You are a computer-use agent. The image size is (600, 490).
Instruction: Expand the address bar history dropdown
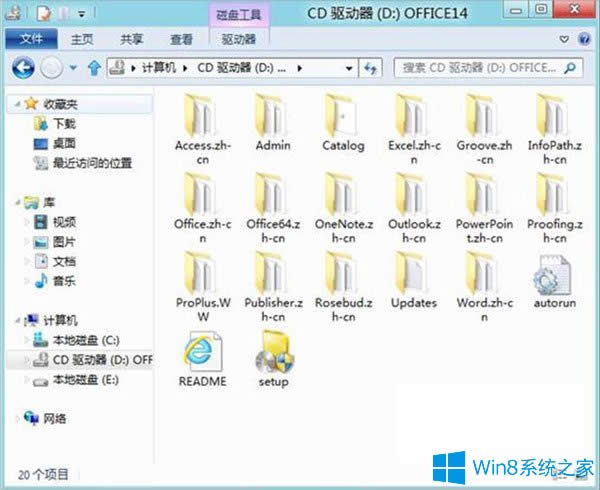coord(349,68)
